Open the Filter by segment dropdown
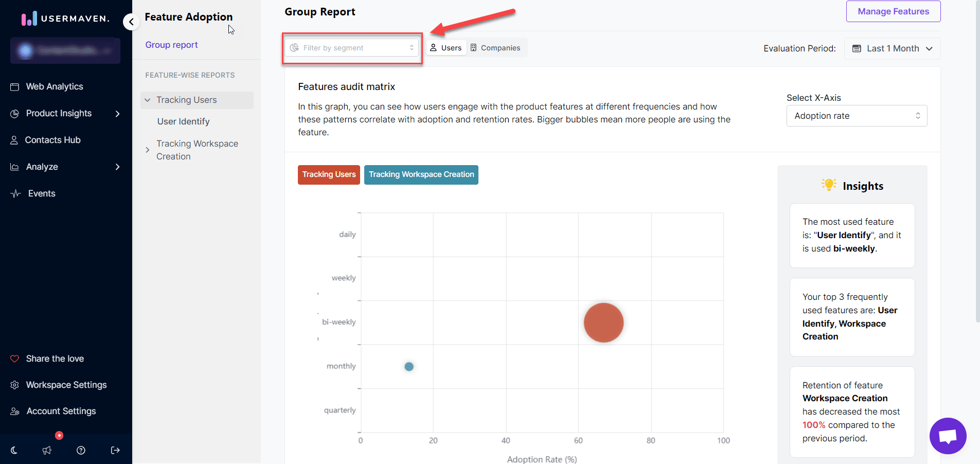 tap(352, 48)
